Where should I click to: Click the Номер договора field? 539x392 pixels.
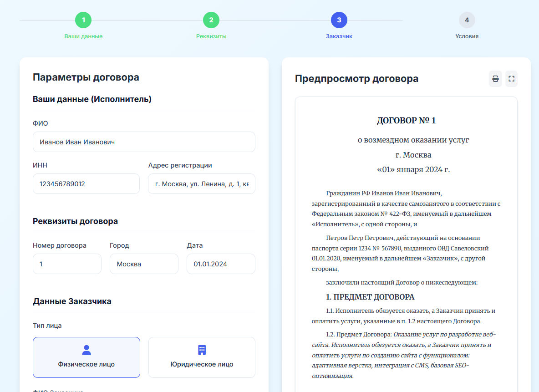pyautogui.click(x=67, y=264)
